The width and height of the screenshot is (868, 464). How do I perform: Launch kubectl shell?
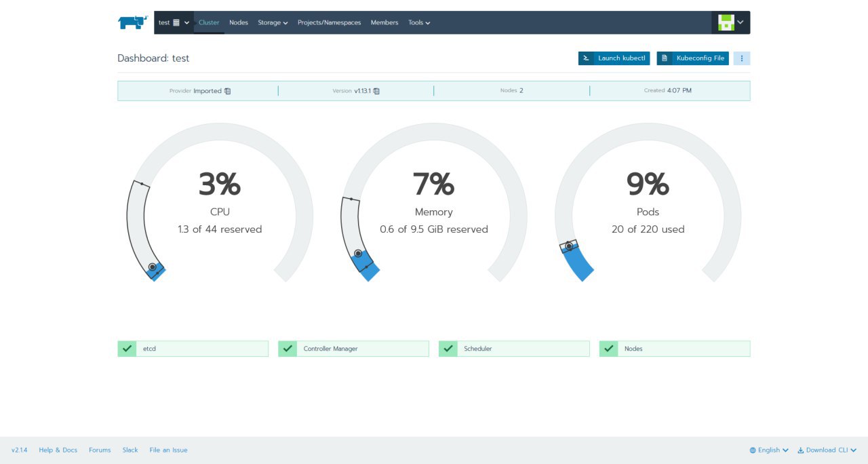pyautogui.click(x=614, y=58)
